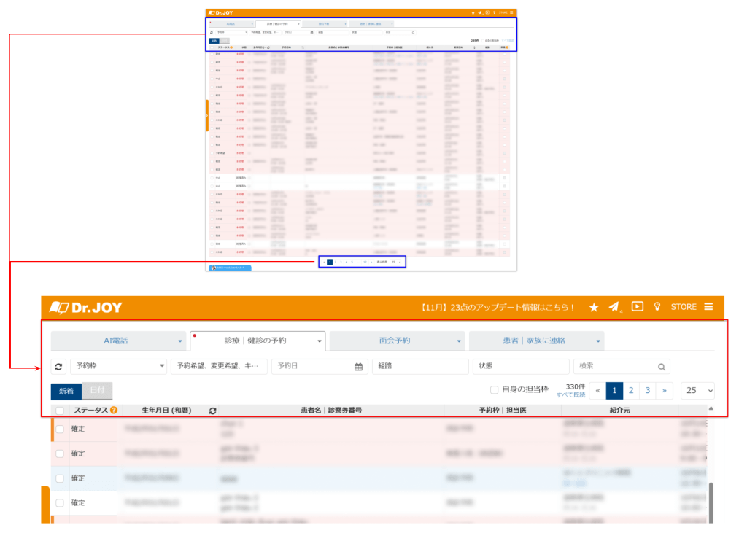This screenshot has height=560, width=747.
Task: Open the hamburger menu icon
Action: click(708, 307)
